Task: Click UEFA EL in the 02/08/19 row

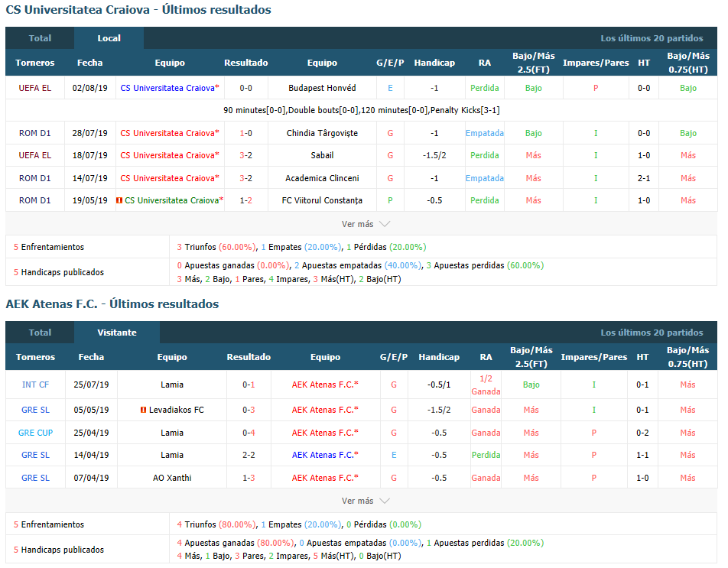Action: pyautogui.click(x=35, y=88)
